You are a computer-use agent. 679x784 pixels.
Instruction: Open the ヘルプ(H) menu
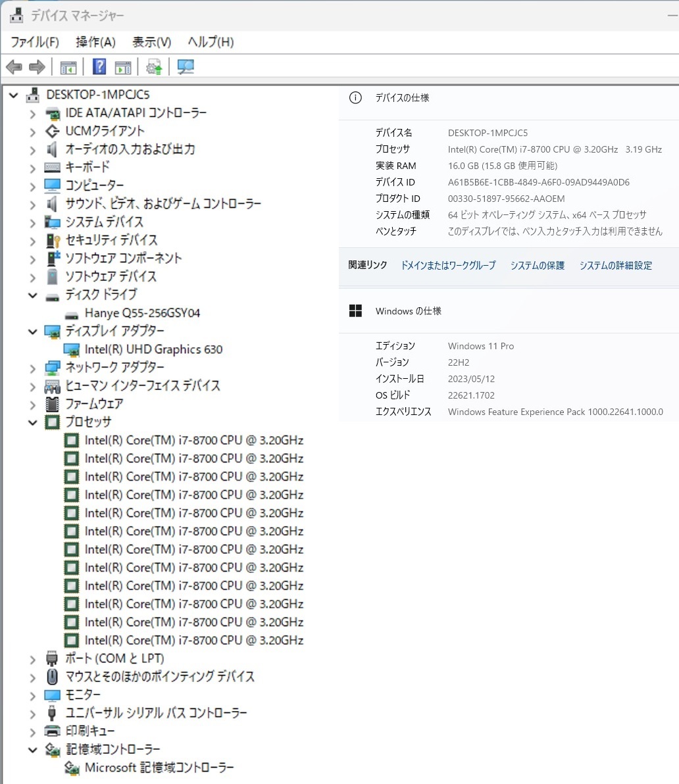(211, 42)
